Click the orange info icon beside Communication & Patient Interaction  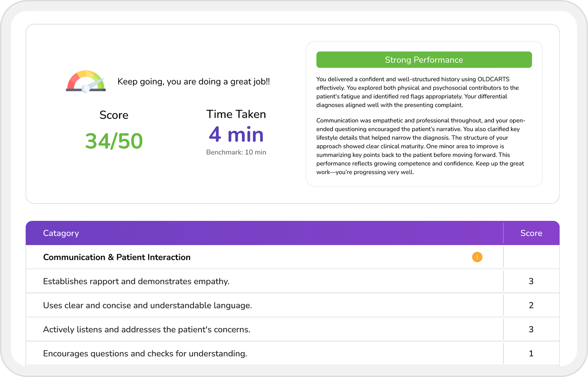(x=477, y=257)
